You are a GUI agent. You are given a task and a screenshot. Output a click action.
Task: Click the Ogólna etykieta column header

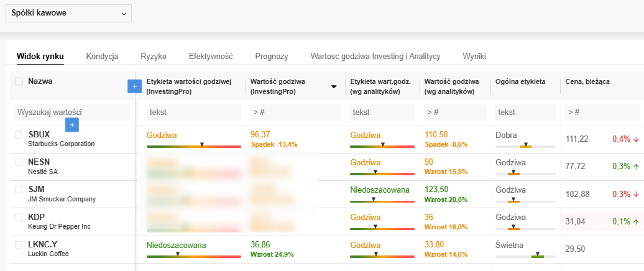click(x=520, y=81)
